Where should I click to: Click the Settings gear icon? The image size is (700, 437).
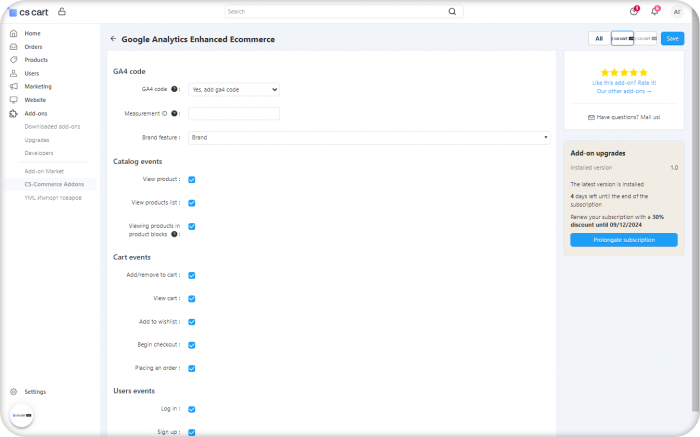point(13,391)
